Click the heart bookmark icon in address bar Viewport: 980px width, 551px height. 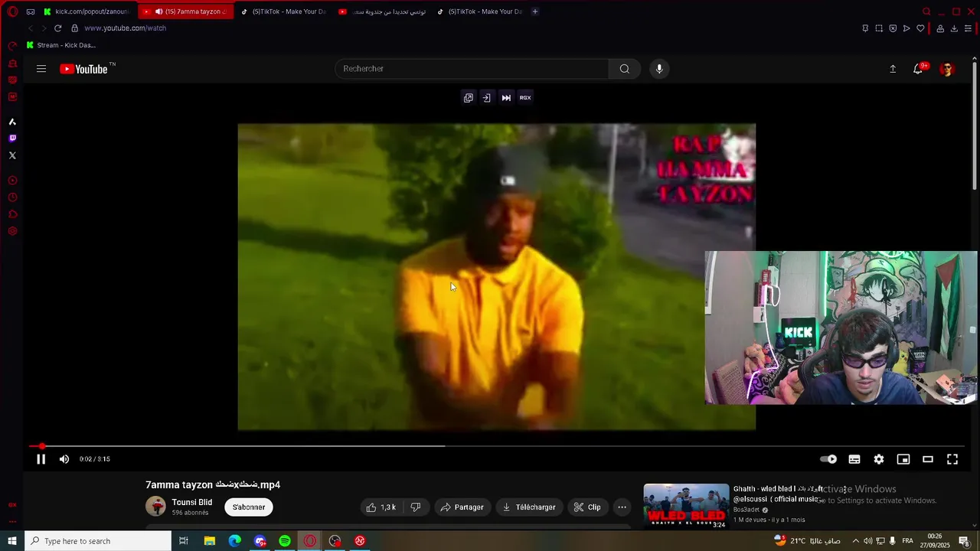click(x=920, y=28)
